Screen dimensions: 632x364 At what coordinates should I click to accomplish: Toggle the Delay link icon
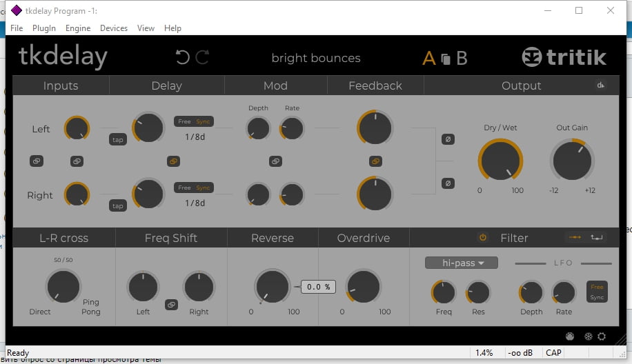(173, 161)
